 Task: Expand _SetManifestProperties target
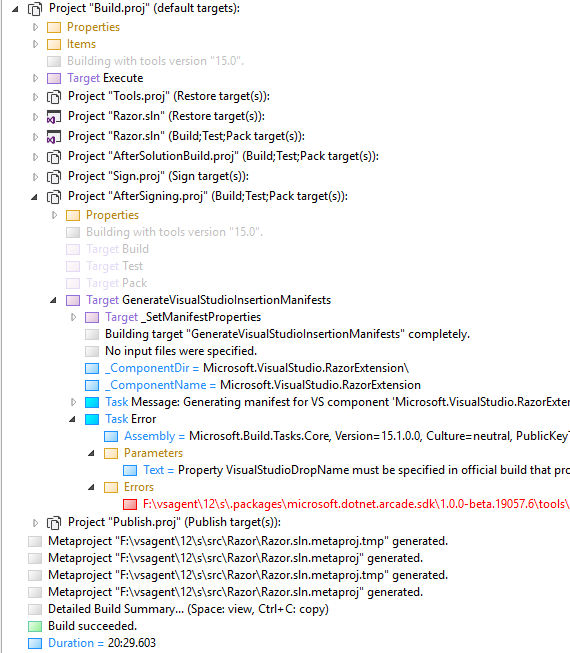pos(73,317)
